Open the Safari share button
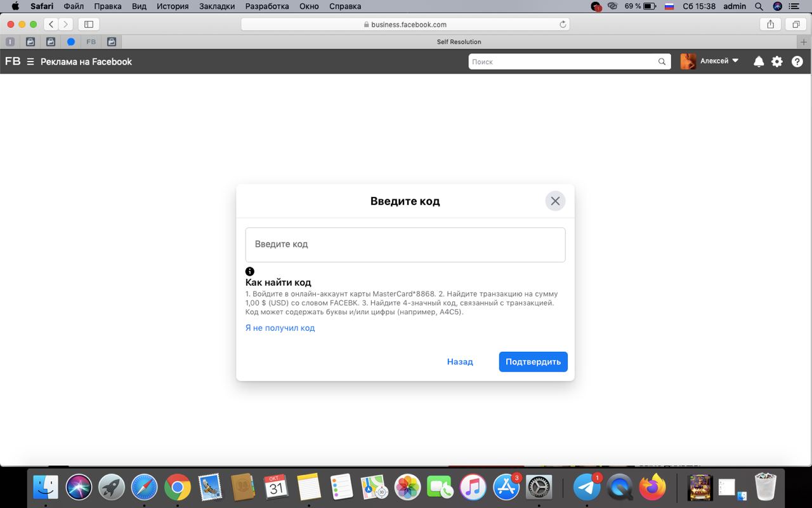This screenshot has width=812, height=508. click(x=770, y=24)
